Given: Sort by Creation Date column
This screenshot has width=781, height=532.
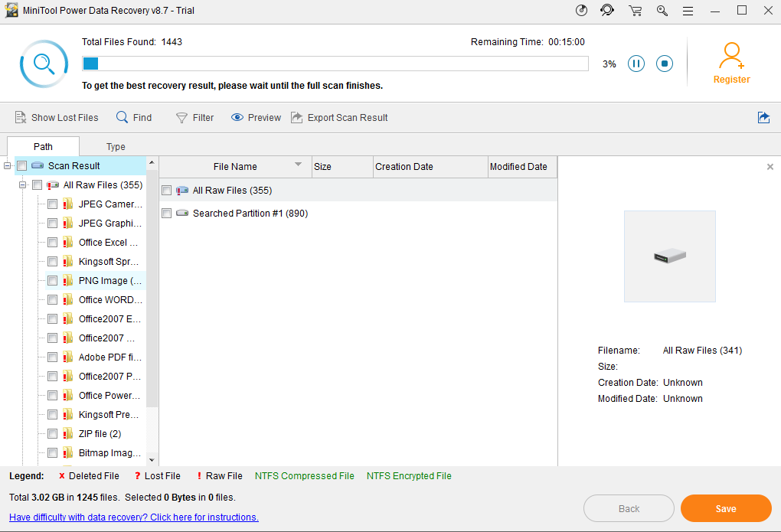Looking at the screenshot, I should coord(430,167).
